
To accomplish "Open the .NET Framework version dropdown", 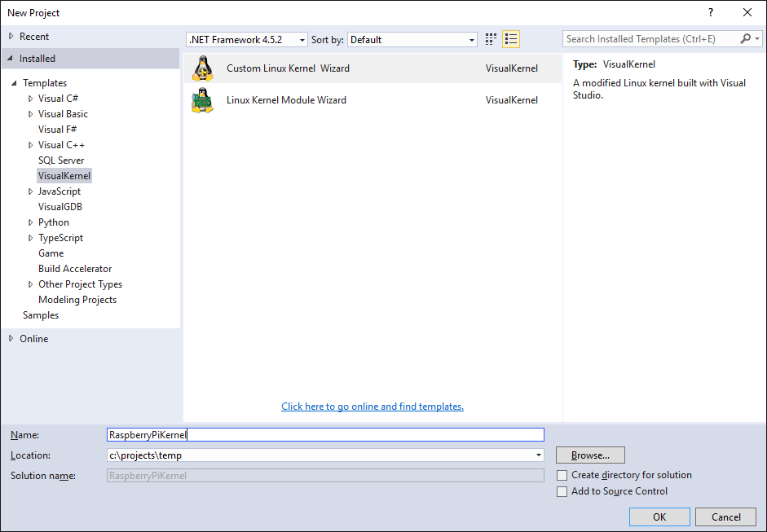I will pyautogui.click(x=246, y=40).
